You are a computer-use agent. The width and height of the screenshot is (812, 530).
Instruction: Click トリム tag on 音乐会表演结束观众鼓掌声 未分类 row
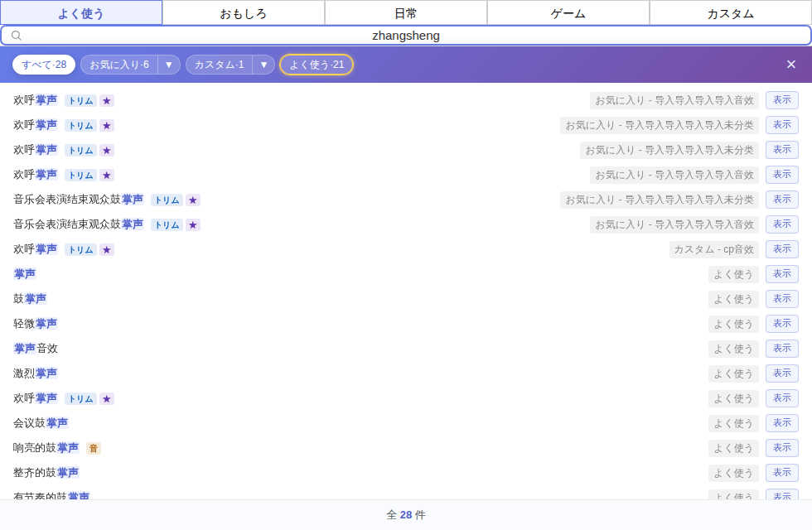click(167, 200)
